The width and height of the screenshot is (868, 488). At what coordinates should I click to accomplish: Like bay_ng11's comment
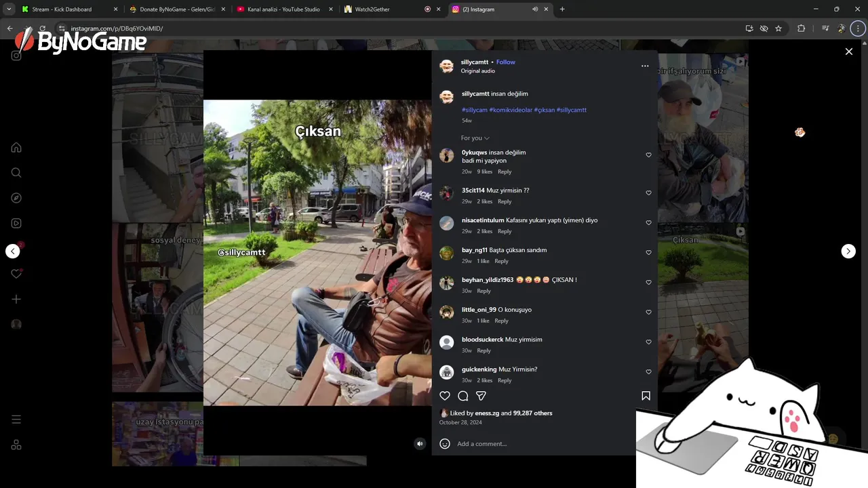648,253
